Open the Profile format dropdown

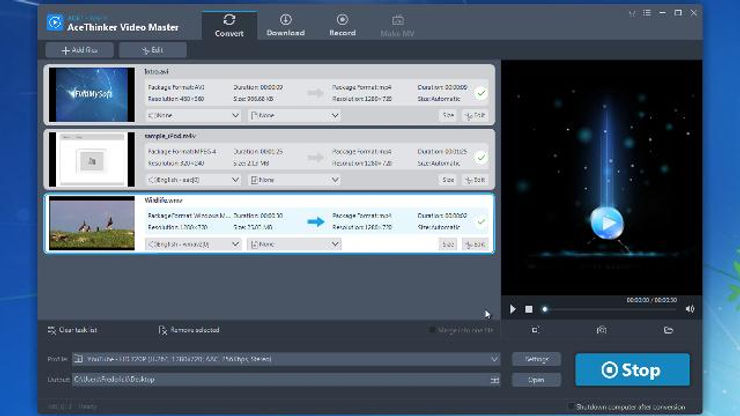tap(286, 359)
